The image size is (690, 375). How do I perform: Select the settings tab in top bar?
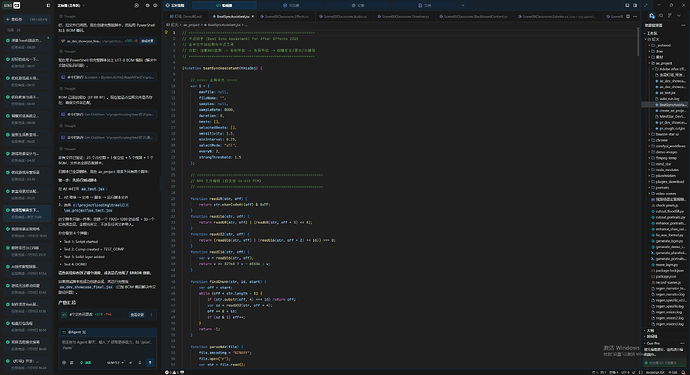[358, 5]
